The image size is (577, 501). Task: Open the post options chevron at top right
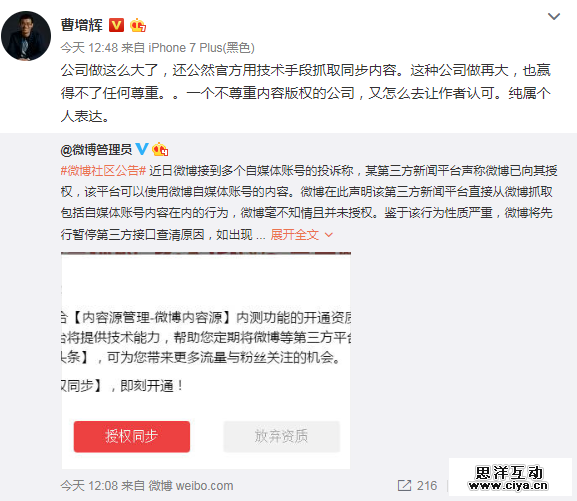pyautogui.click(x=554, y=16)
